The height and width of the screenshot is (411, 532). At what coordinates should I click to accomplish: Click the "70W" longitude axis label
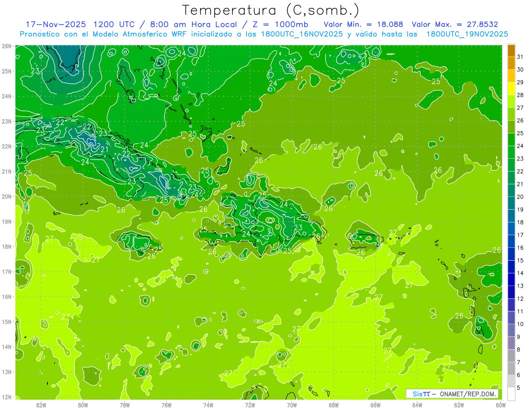[292, 405]
